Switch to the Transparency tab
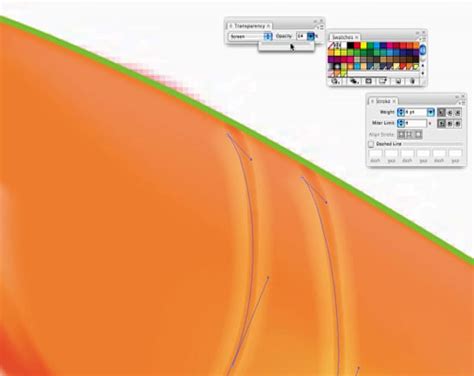474x376 pixels. pos(249,26)
